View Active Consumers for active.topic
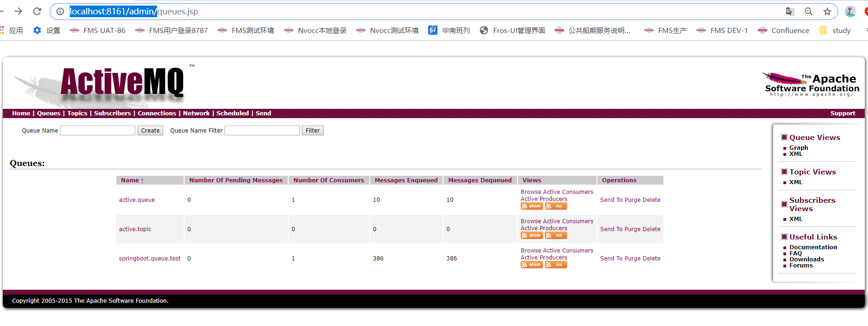This screenshot has width=868, height=326. tap(568, 221)
